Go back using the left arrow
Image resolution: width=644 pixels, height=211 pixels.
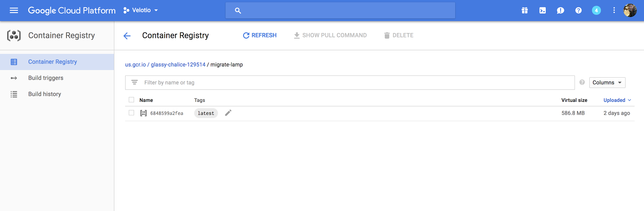pos(127,36)
